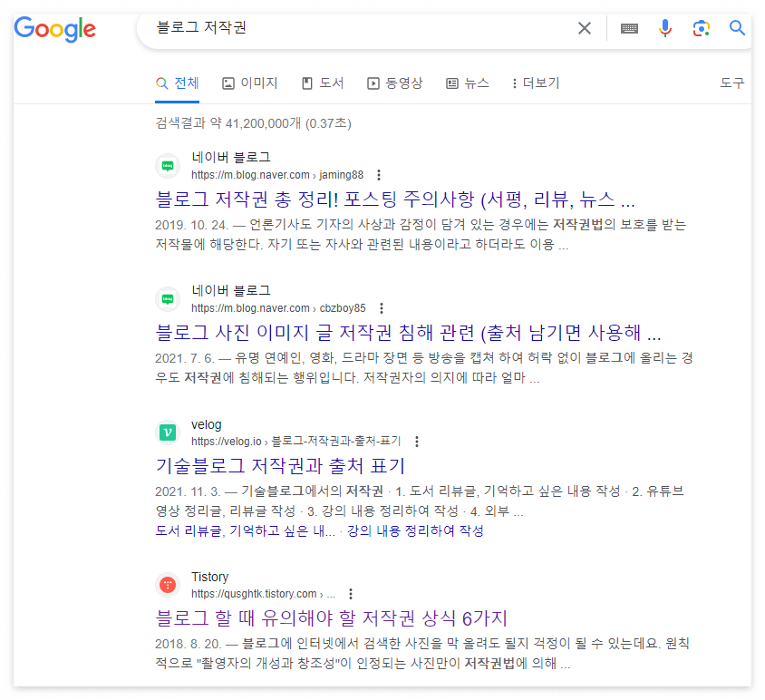
Task: Switch to the 이미지 tab
Action: 250,83
